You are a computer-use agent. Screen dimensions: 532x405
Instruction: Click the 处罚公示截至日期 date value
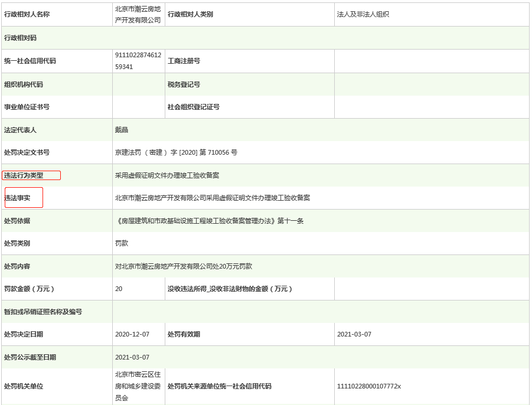(x=132, y=357)
